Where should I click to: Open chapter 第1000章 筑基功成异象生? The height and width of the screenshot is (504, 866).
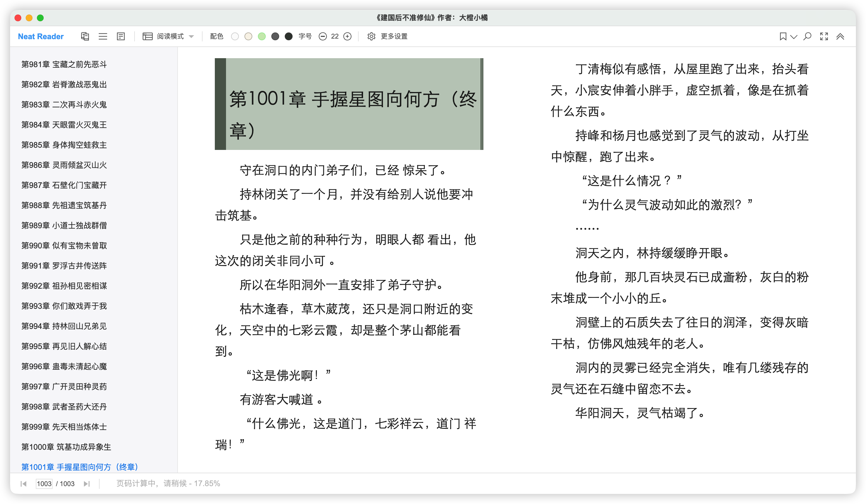pyautogui.click(x=66, y=447)
